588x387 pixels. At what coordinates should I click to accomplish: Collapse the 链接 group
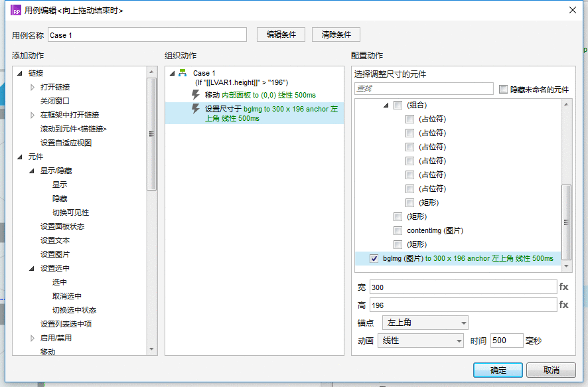point(20,73)
